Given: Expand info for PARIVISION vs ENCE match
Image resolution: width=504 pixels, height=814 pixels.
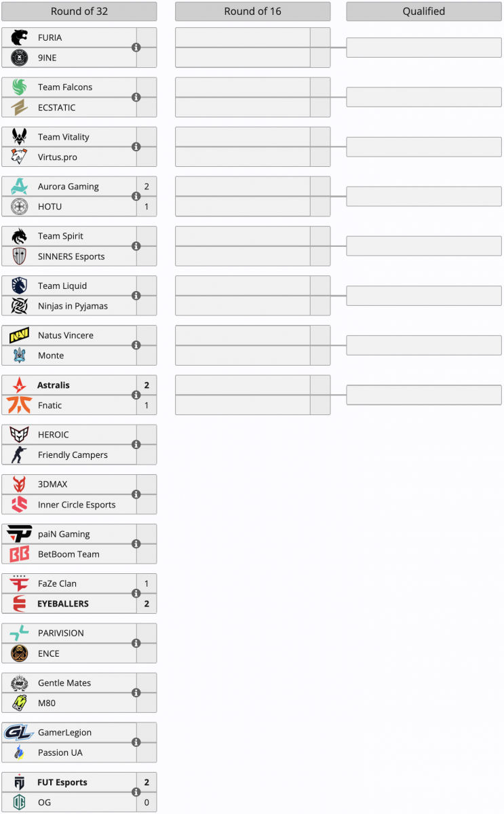Looking at the screenshot, I should (x=136, y=643).
